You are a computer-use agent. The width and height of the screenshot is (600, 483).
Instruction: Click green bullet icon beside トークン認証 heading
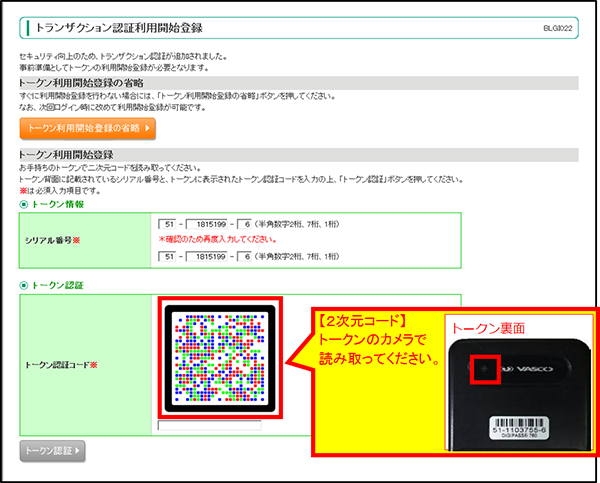pyautogui.click(x=24, y=286)
